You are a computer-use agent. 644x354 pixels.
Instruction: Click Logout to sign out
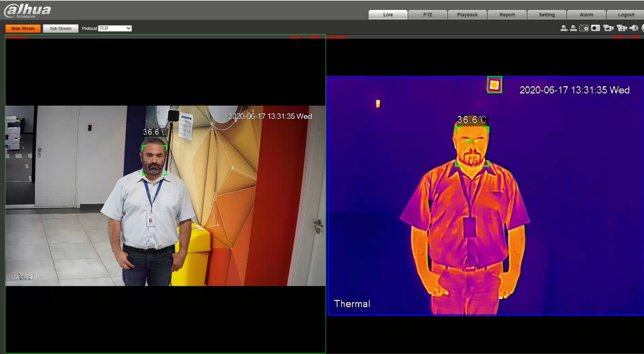[626, 15]
